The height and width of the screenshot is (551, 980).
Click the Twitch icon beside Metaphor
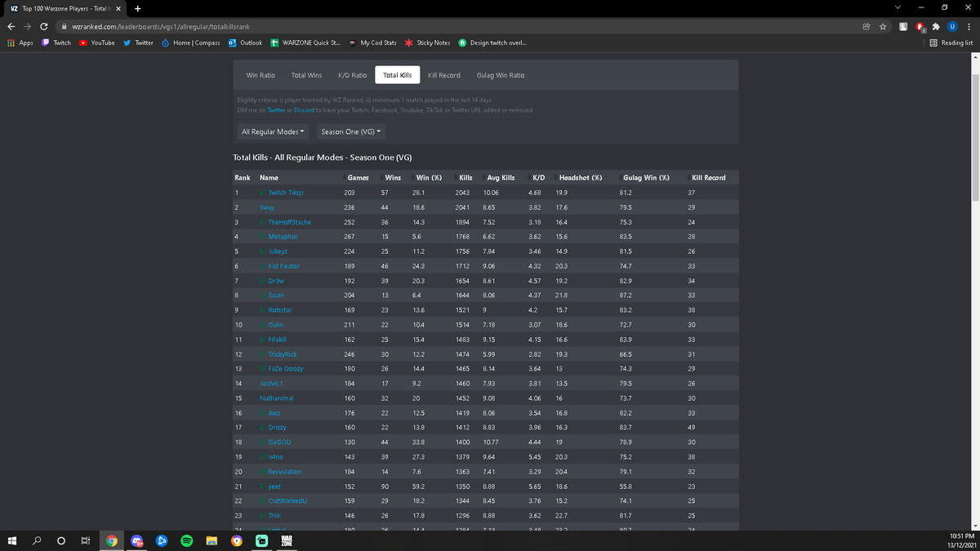click(x=262, y=237)
